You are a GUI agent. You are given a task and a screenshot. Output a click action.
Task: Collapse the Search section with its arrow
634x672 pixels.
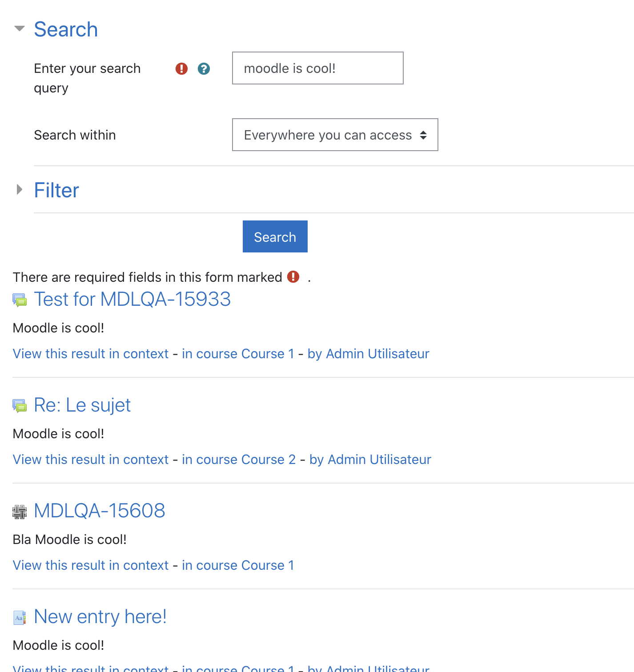(x=19, y=29)
